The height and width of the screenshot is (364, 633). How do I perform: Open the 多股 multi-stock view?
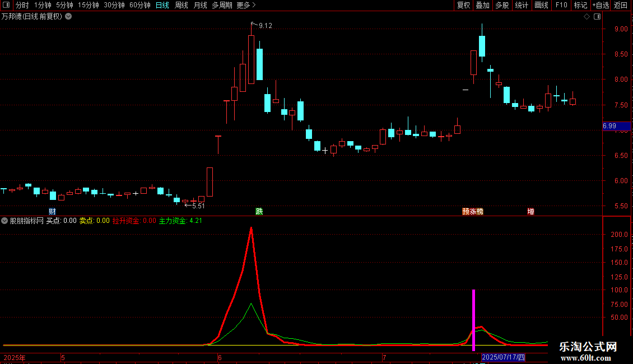click(502, 5)
